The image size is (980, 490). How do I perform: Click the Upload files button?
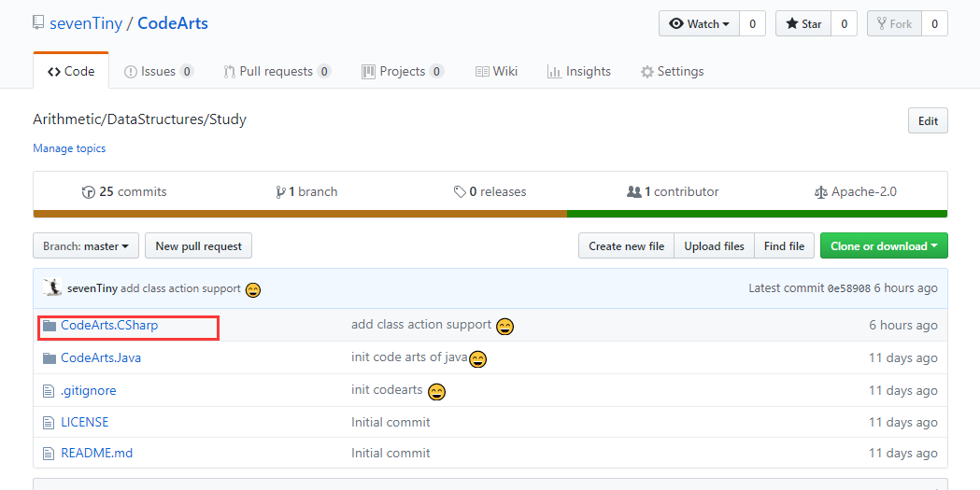(x=714, y=246)
